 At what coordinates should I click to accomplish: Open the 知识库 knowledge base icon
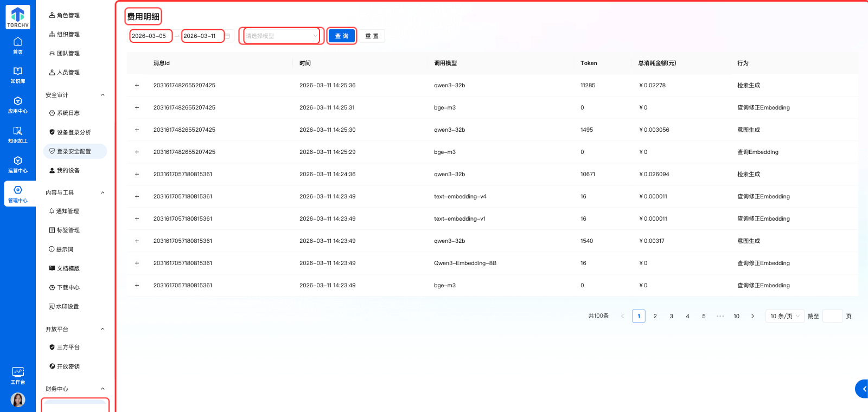(x=17, y=75)
